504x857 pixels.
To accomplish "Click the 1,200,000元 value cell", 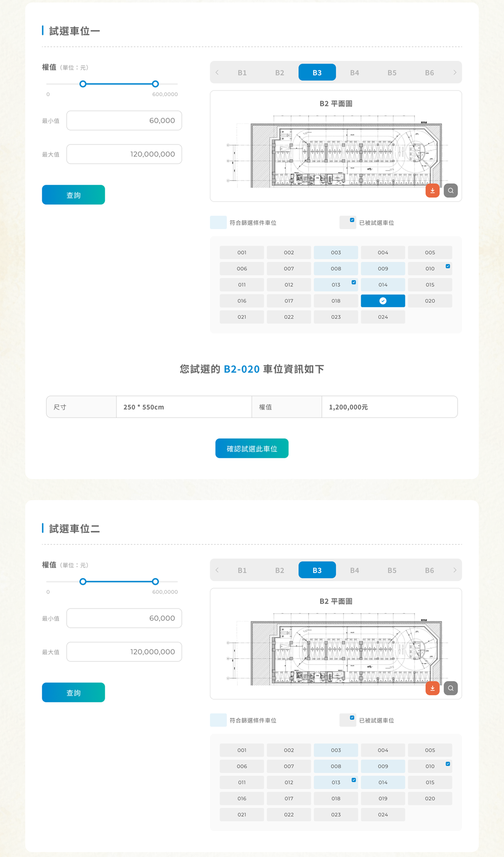I will point(390,407).
